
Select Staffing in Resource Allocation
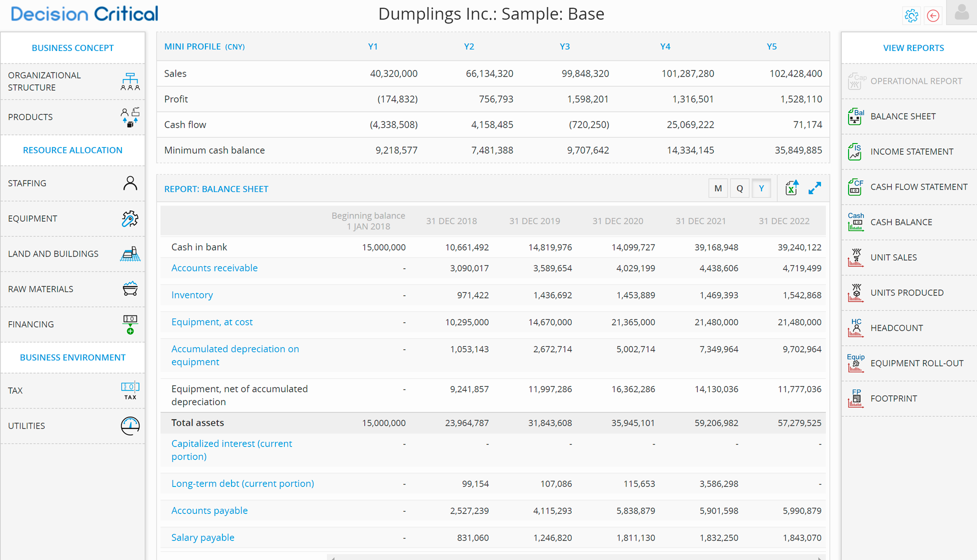click(x=72, y=183)
